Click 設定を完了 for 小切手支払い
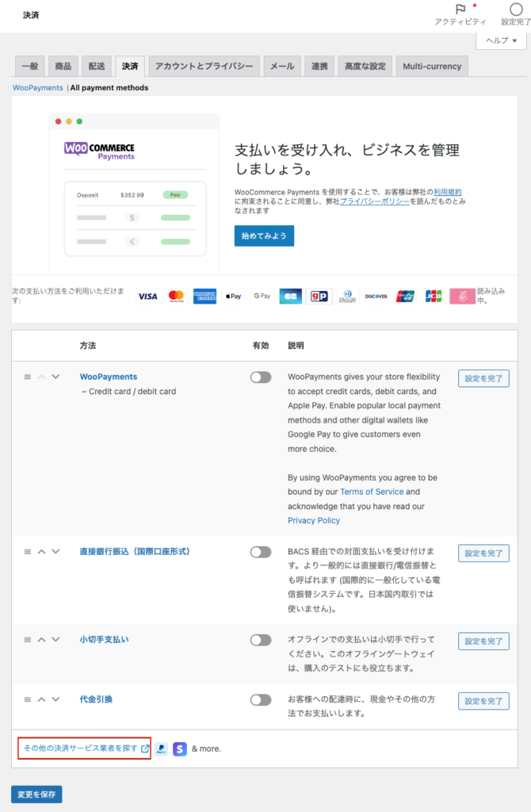 (x=483, y=641)
